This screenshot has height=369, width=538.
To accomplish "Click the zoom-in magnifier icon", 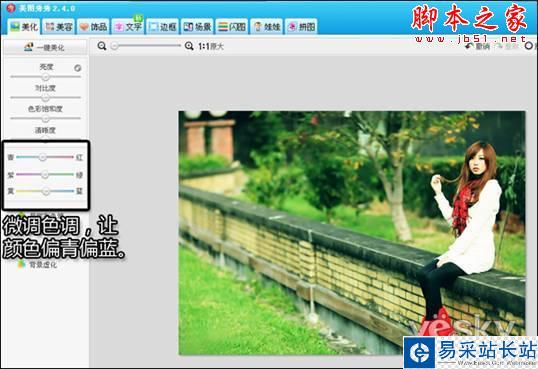I will 189,46.
